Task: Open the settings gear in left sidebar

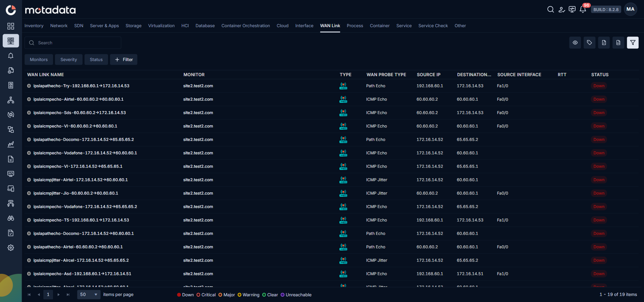Action: [11, 248]
